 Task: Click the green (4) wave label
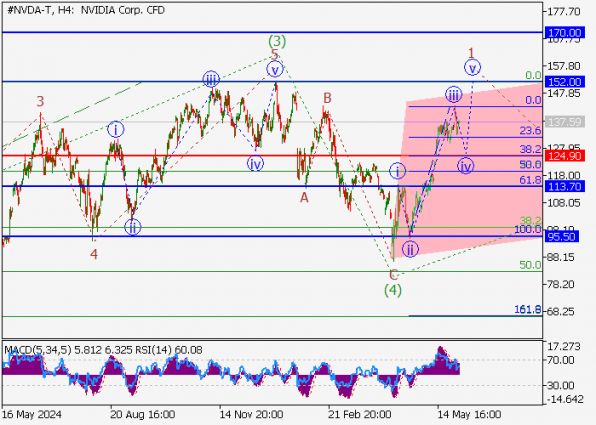(393, 290)
